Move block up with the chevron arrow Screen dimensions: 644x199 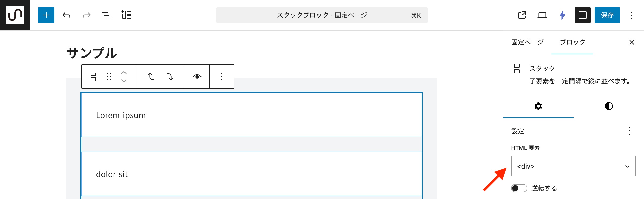pos(124,73)
